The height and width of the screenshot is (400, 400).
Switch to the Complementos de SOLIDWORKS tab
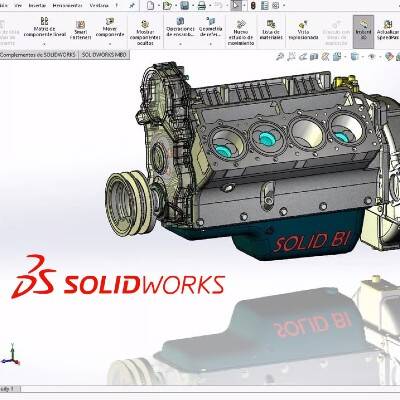(39, 55)
